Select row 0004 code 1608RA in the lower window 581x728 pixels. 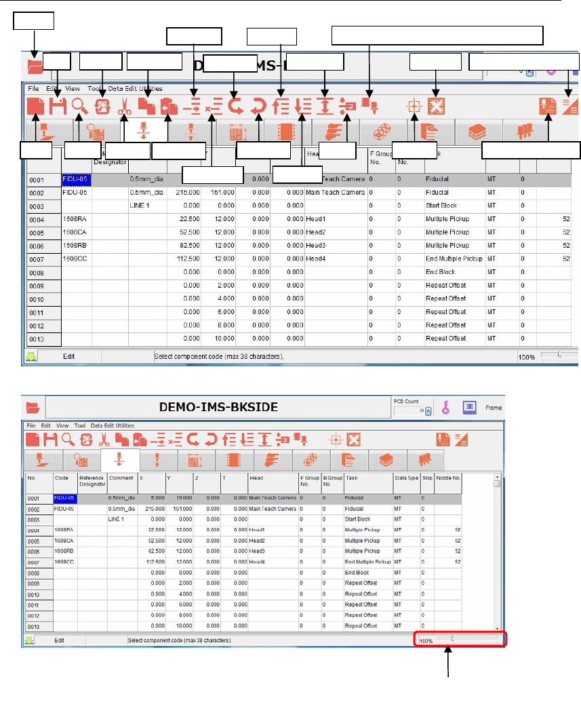pyautogui.click(x=65, y=530)
